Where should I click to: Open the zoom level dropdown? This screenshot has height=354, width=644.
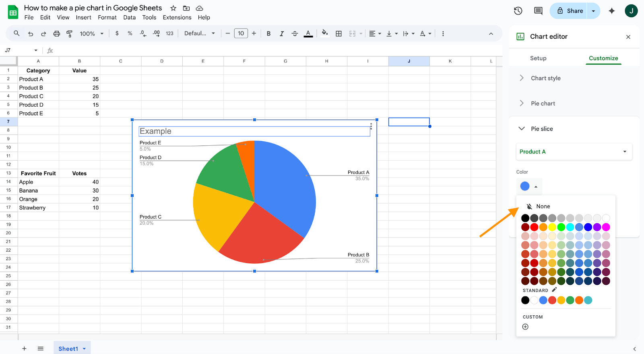(x=92, y=34)
